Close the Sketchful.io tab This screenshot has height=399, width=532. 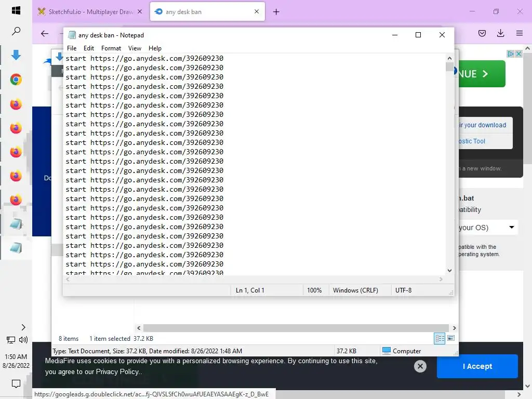(x=139, y=11)
